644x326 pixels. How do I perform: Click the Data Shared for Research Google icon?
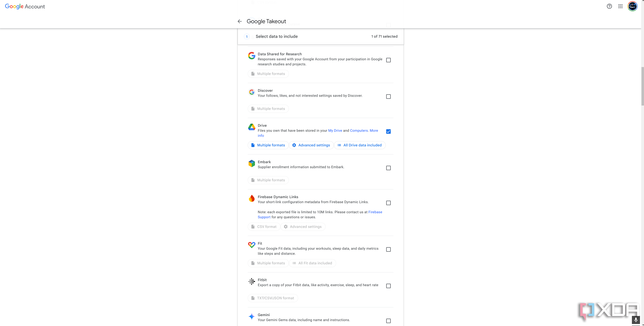[x=252, y=55]
